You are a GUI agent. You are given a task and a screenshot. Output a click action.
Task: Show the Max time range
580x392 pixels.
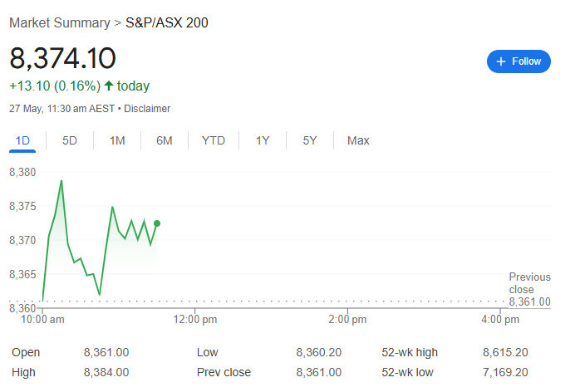(358, 140)
